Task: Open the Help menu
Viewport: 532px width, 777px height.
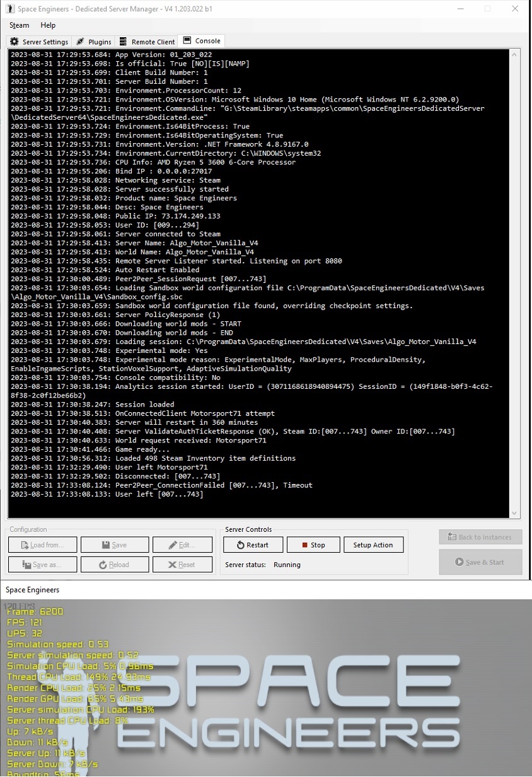Action: (48, 25)
